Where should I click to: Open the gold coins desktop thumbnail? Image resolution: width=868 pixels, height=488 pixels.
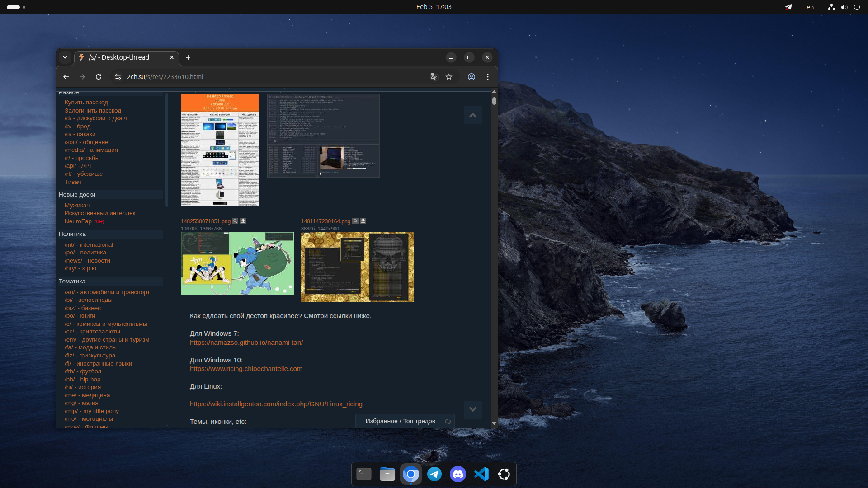point(357,267)
